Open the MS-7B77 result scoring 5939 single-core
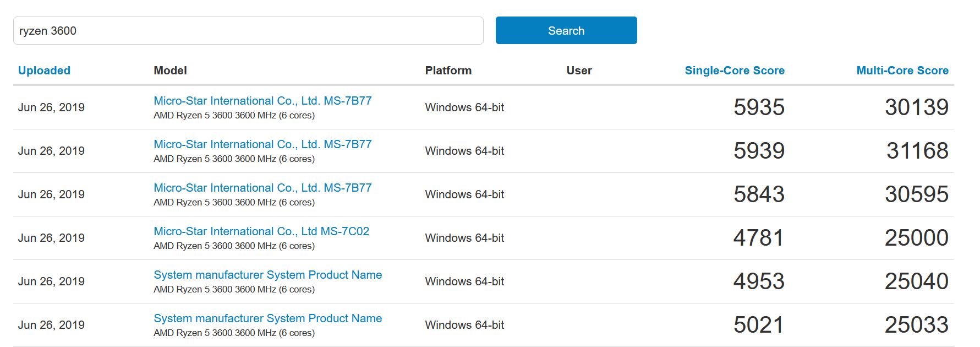Screen dimensions: 980x347 (x=262, y=144)
